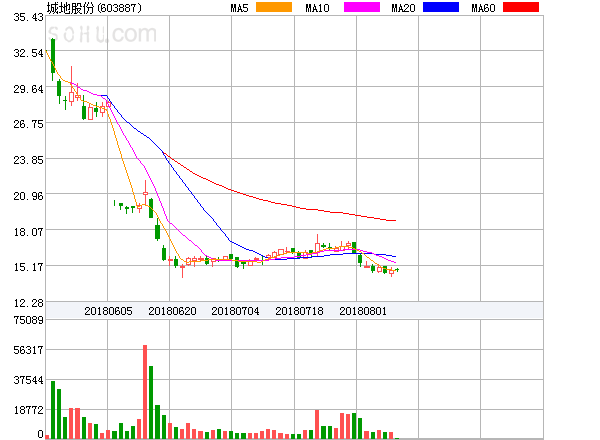Click the 20180718 date label
The width and height of the screenshot is (600, 440).
click(x=299, y=312)
